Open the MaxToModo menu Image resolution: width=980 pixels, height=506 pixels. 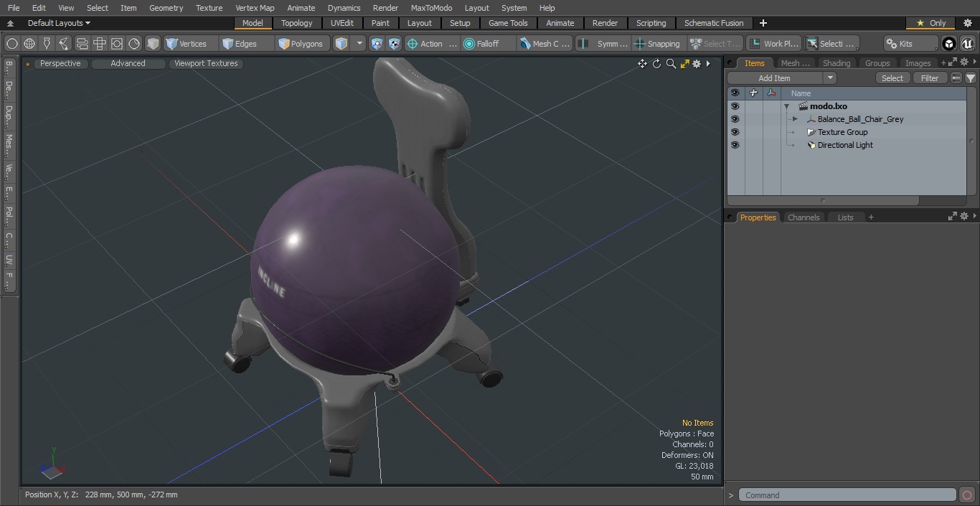(x=431, y=8)
